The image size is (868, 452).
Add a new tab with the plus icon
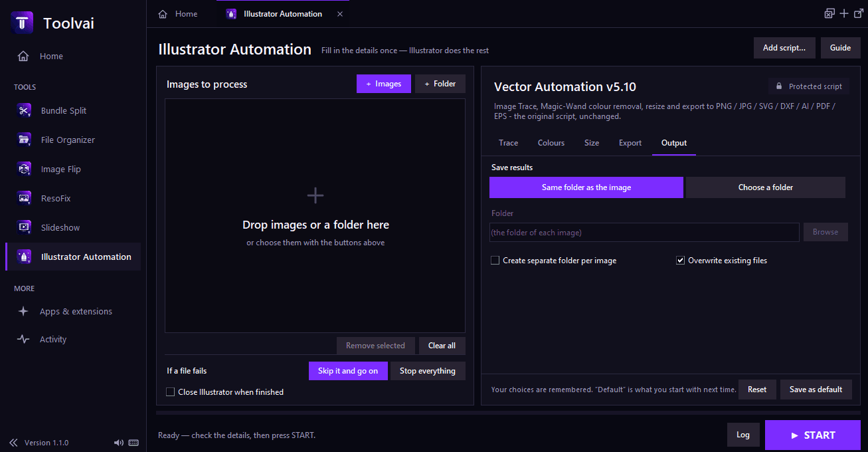tap(844, 13)
